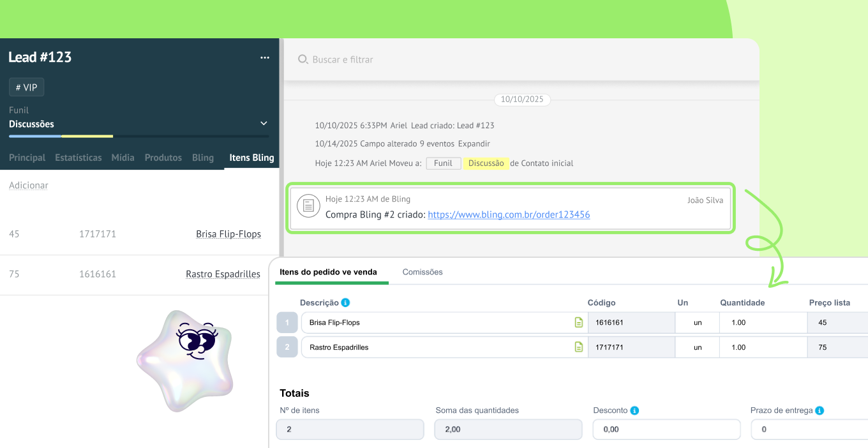This screenshot has height=448, width=868.
Task: Open the Brisa Flip-Flops item link
Action: point(228,234)
